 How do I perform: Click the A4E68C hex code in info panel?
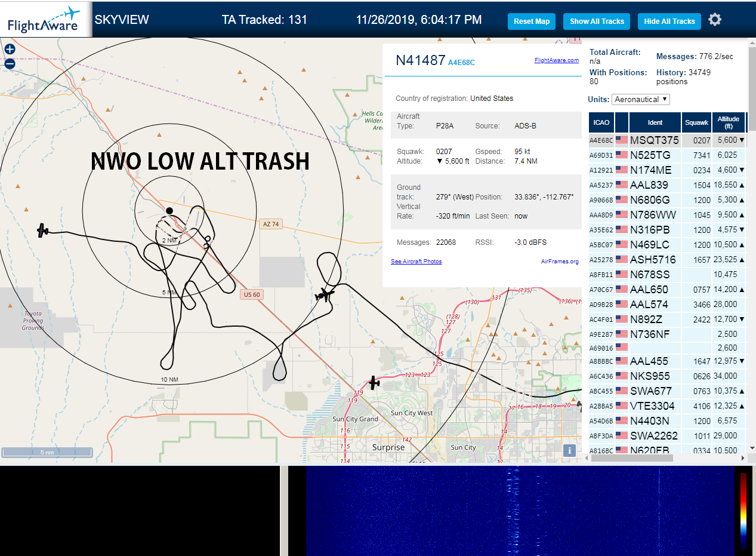(461, 62)
